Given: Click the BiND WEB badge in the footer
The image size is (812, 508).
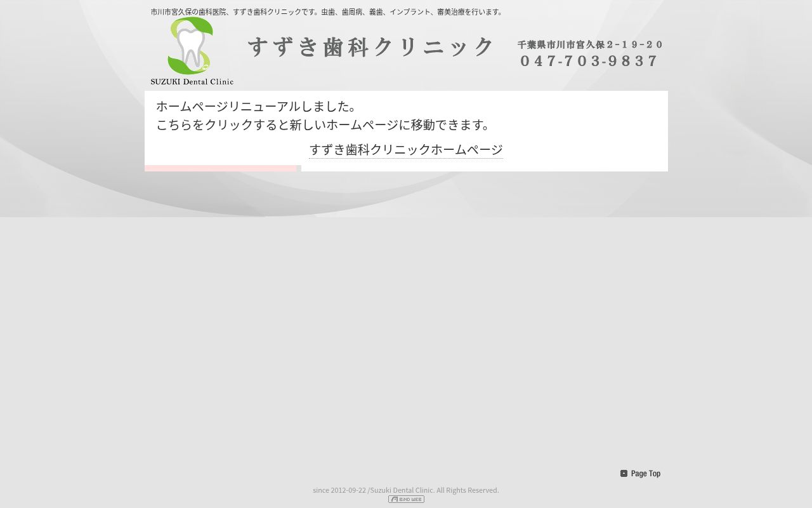Looking at the screenshot, I should coord(406,499).
